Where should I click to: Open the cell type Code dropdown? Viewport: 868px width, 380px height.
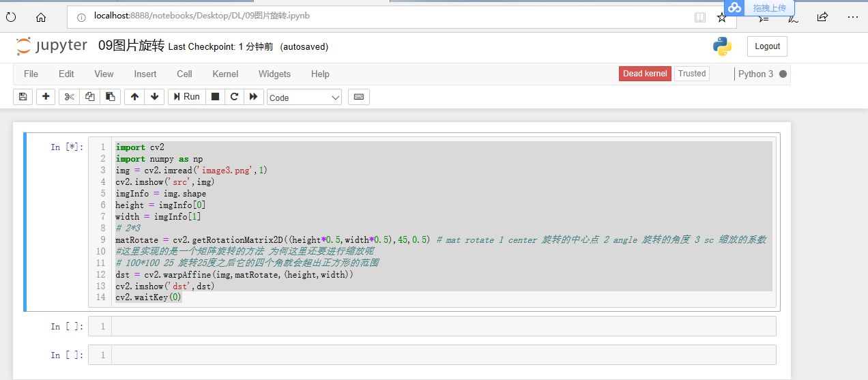304,98
